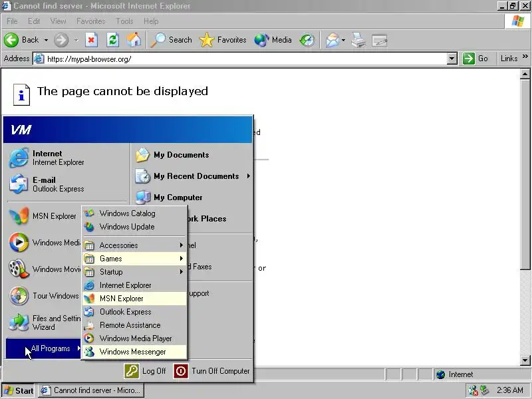This screenshot has width=532, height=399.
Task: Launch Windows Media Player in All Programs list
Action: click(134, 338)
